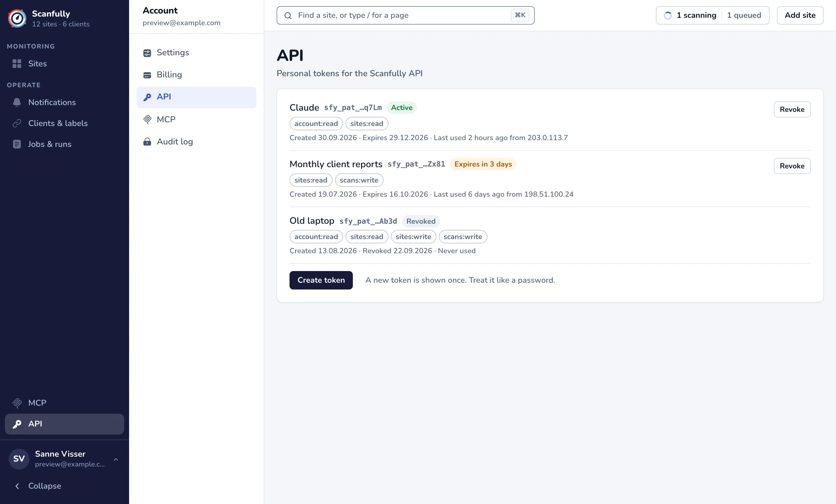Click the Monthly client reports token name

point(336,164)
